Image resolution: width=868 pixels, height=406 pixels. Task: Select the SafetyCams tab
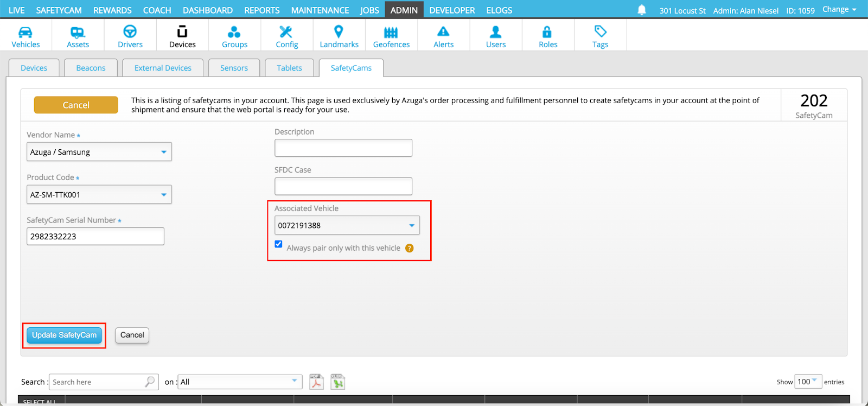351,68
